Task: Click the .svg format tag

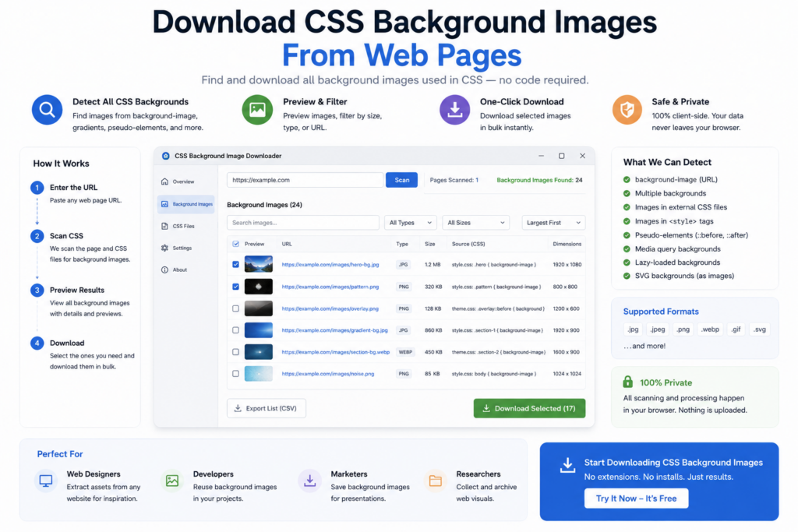Action: click(759, 329)
